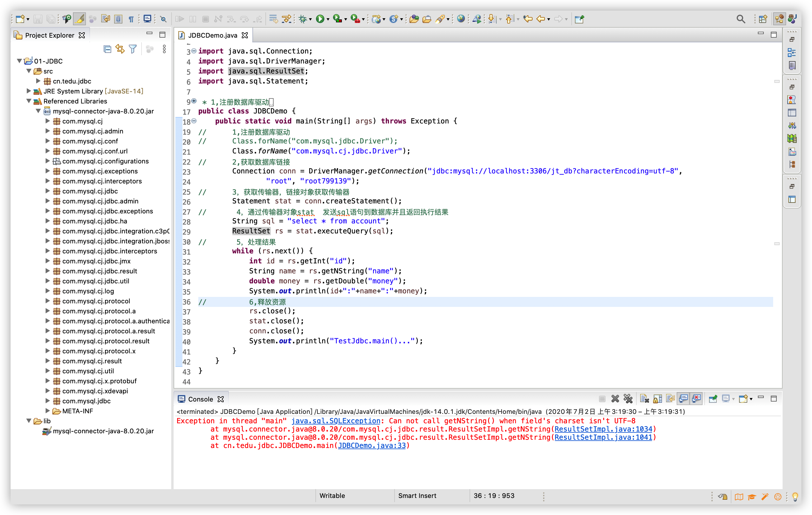Image resolution: width=812 pixels, height=515 pixels.
Task: Click Remove All Terminated Launches icon
Action: [628, 399]
